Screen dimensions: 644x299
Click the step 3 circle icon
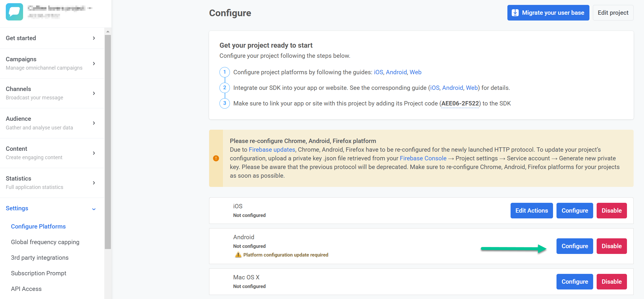tap(225, 103)
